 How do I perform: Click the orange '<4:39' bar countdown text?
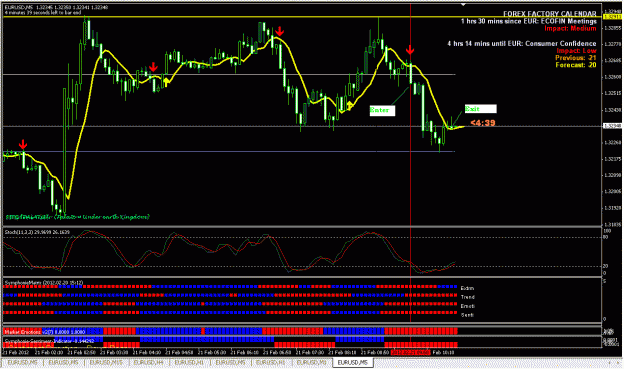(483, 123)
